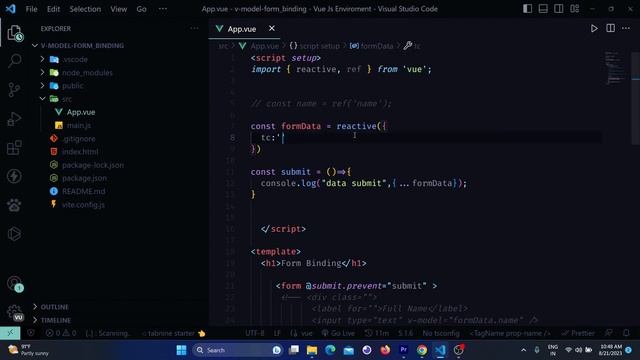Open the Selection menu
This screenshot has width=640, height=360.
click(85, 9)
